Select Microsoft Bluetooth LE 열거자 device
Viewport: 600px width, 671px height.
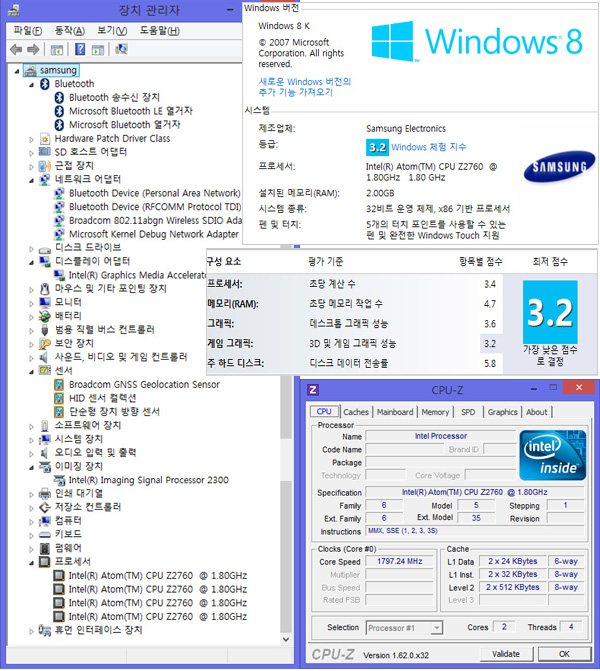point(131,111)
